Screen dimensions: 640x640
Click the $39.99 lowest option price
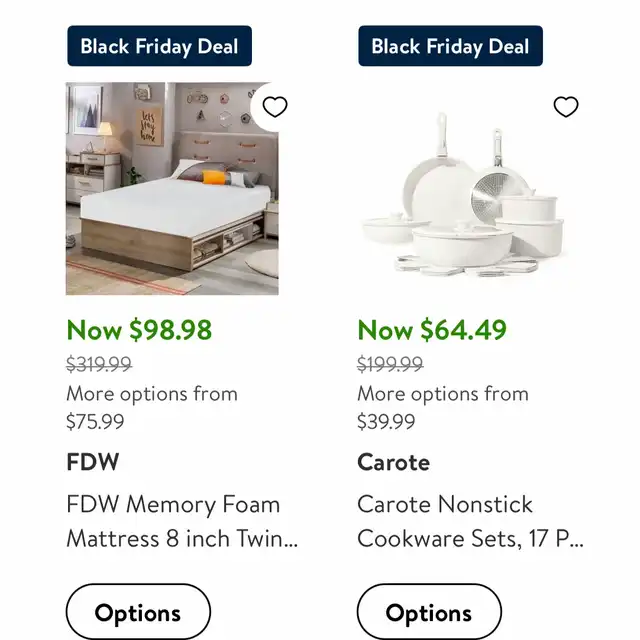pyautogui.click(x=386, y=422)
